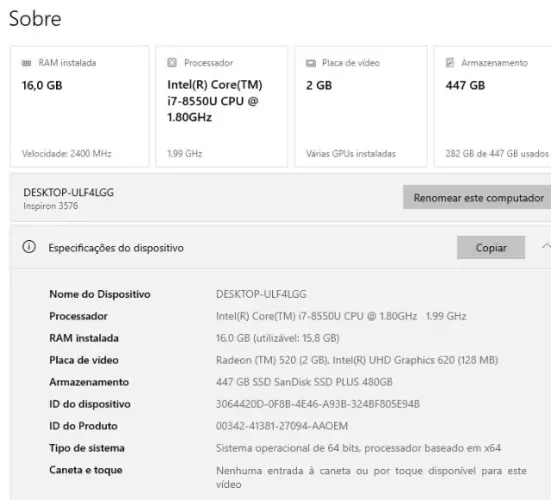551x500 pixels.
Task: Click the 00342-41381-27094-AAOEM product ID
Action: pos(282,426)
